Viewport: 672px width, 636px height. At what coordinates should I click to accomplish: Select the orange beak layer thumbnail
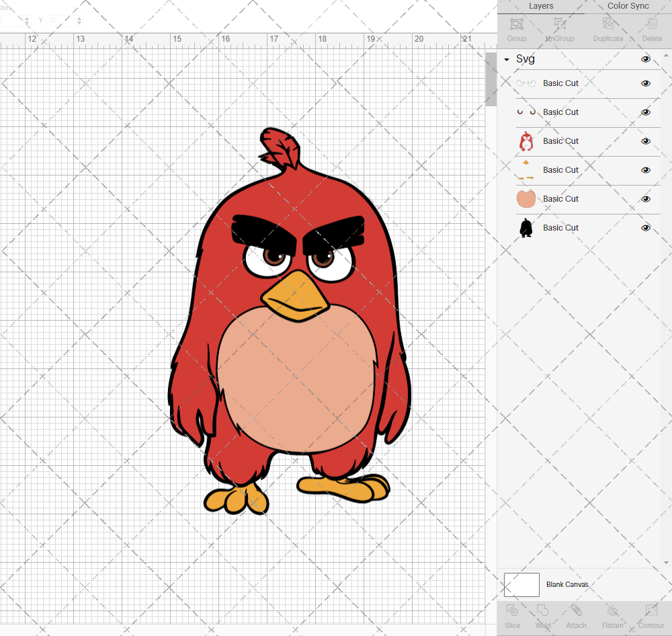(x=526, y=170)
